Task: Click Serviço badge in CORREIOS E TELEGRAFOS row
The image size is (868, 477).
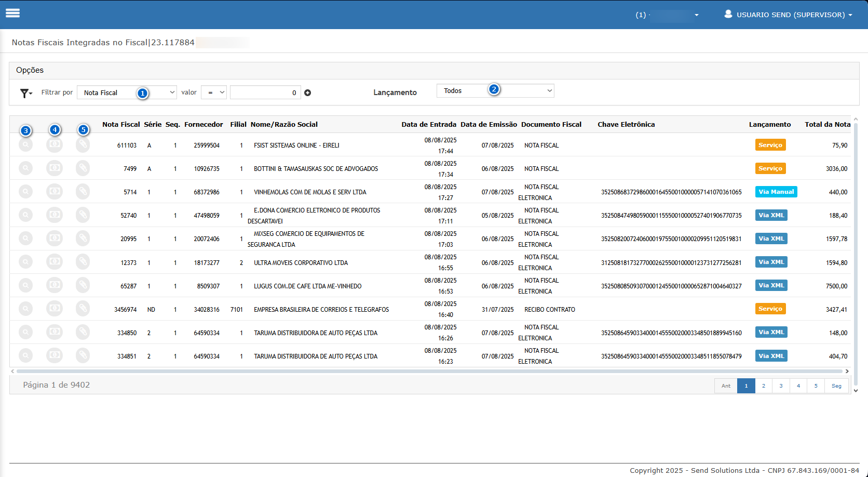Action: click(x=770, y=309)
